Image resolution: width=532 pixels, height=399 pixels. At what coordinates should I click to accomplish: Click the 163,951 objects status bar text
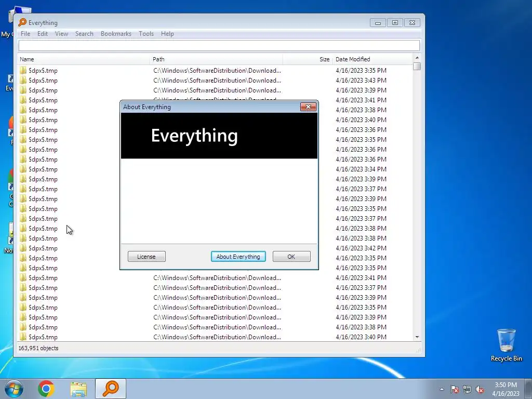(x=38, y=348)
